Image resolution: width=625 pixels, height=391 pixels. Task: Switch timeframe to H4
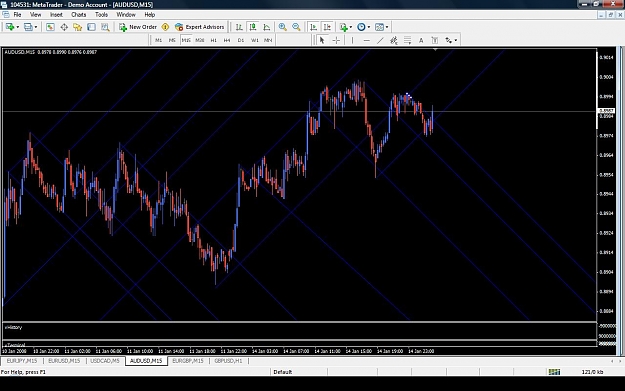[227, 40]
